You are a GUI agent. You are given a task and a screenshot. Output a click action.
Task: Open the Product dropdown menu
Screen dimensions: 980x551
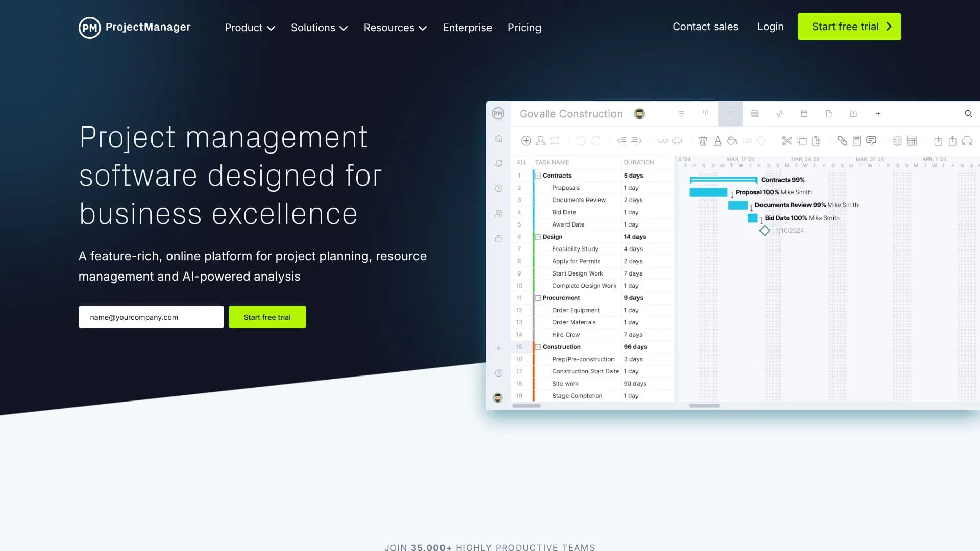[250, 28]
